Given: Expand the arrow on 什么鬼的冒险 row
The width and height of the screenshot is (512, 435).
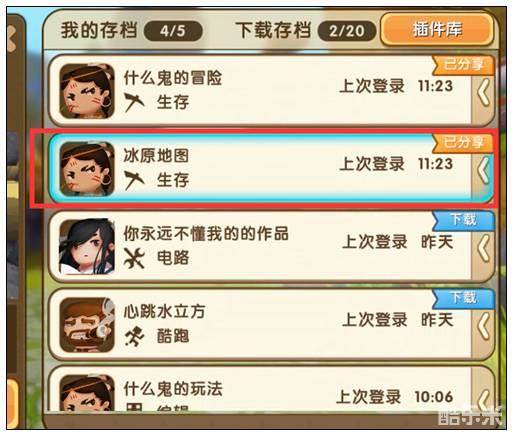Looking at the screenshot, I should tap(484, 92).
